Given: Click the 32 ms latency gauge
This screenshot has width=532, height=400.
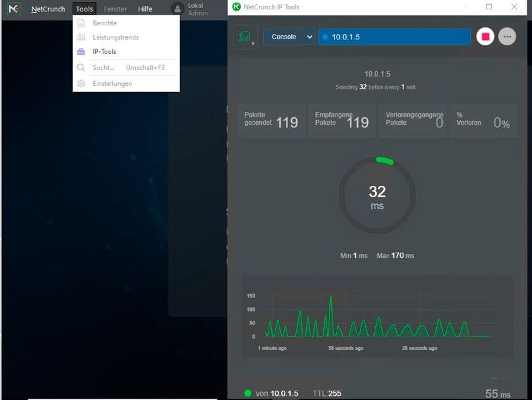Looking at the screenshot, I should pyautogui.click(x=377, y=195).
